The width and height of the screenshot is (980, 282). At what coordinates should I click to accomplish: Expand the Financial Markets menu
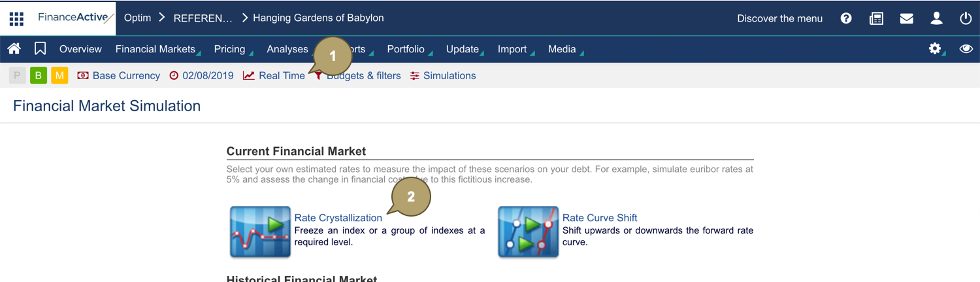(x=155, y=49)
